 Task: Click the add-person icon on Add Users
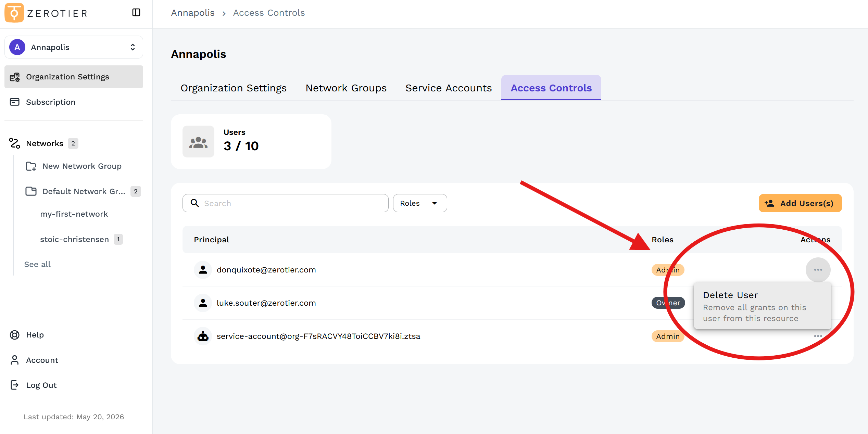[769, 203]
